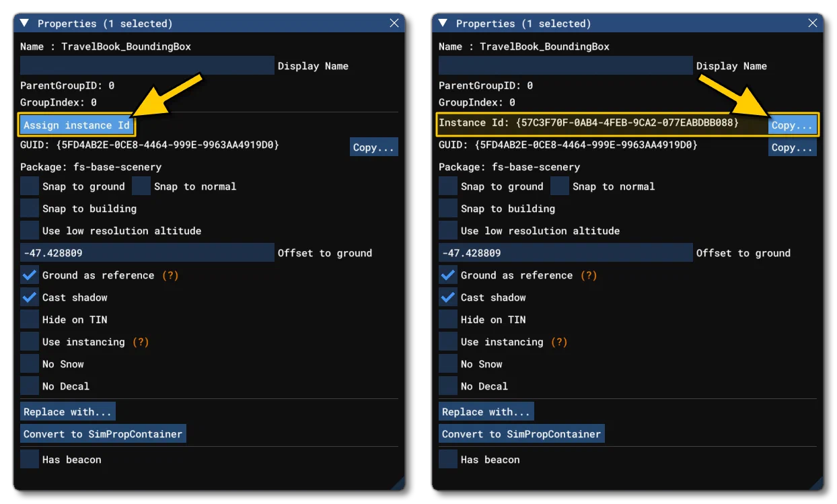
Task: Select Name TravelBook_BoundingBox text in right panel
Action: (544, 46)
